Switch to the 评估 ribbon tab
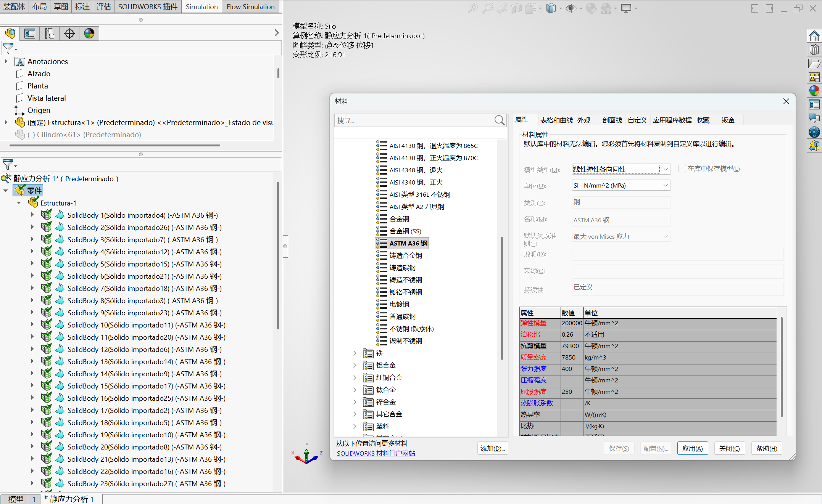 (103, 7)
